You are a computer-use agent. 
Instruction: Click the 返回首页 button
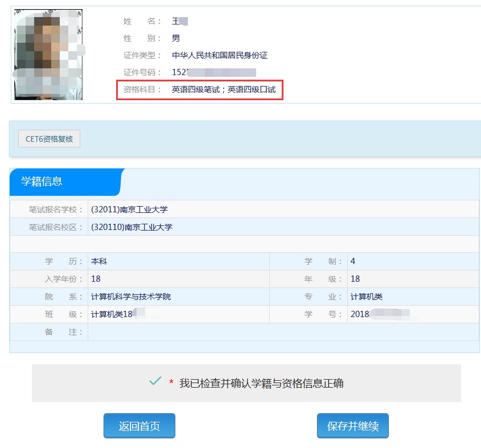pyautogui.click(x=139, y=426)
